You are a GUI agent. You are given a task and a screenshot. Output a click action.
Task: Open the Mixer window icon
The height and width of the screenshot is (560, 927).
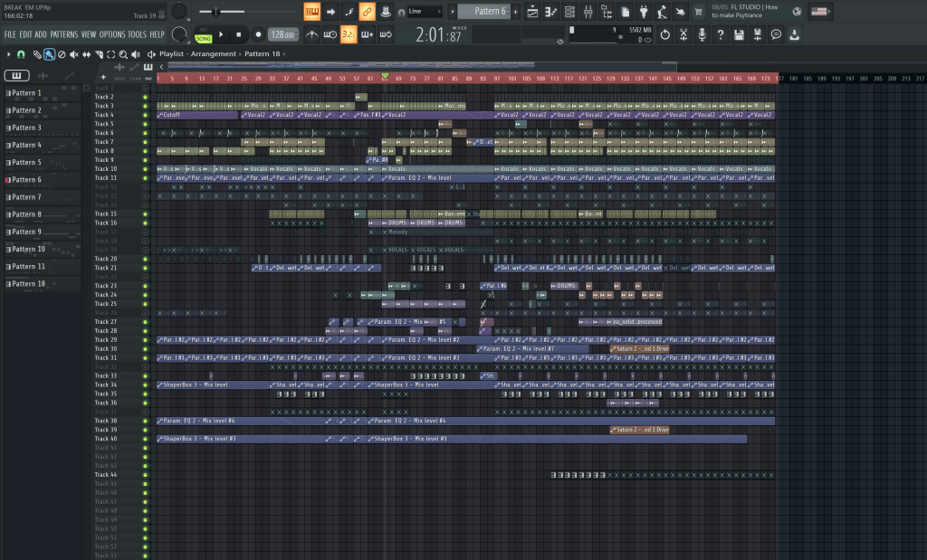click(588, 12)
